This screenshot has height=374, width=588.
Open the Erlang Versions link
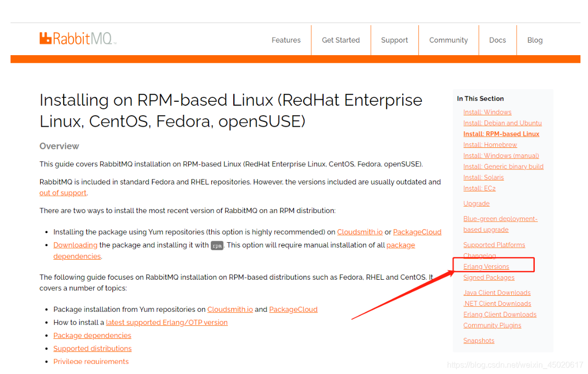click(x=486, y=266)
